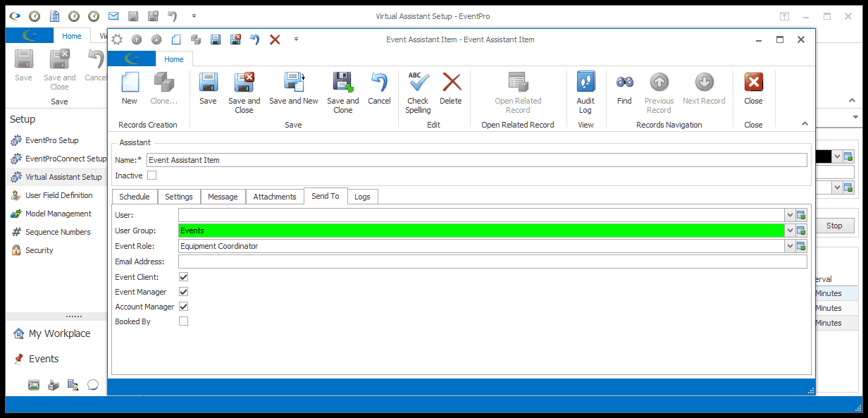Click factory icon in navigation footer
Viewport: 868px width, 418px height.
click(53, 384)
